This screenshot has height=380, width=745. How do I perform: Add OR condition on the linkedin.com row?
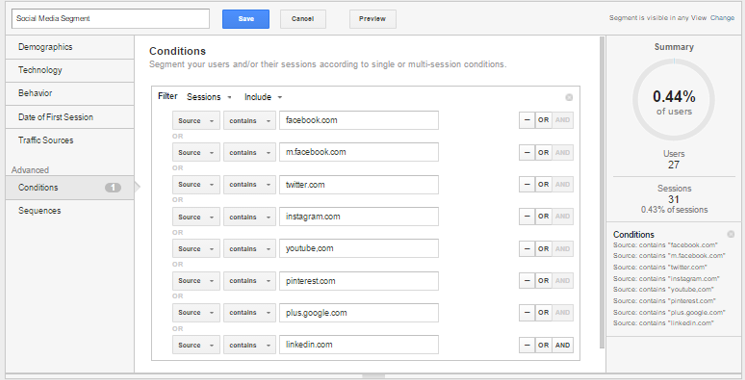544,345
